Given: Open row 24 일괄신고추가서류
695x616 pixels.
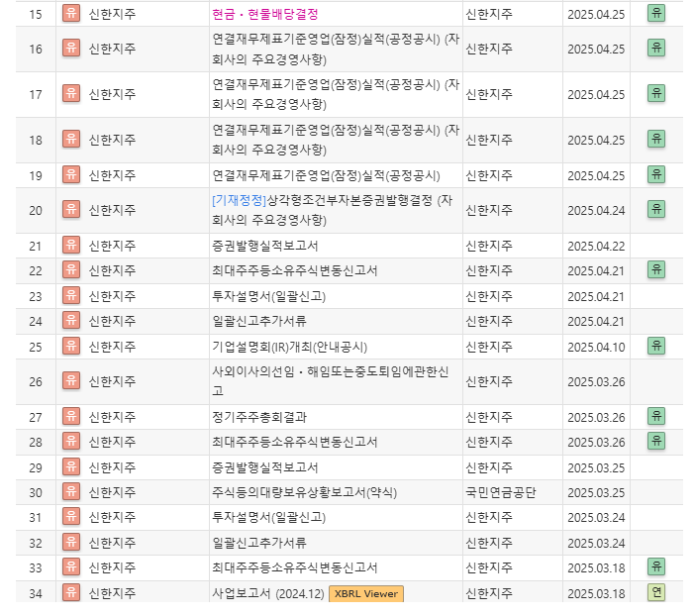Looking at the screenshot, I should (x=258, y=321).
